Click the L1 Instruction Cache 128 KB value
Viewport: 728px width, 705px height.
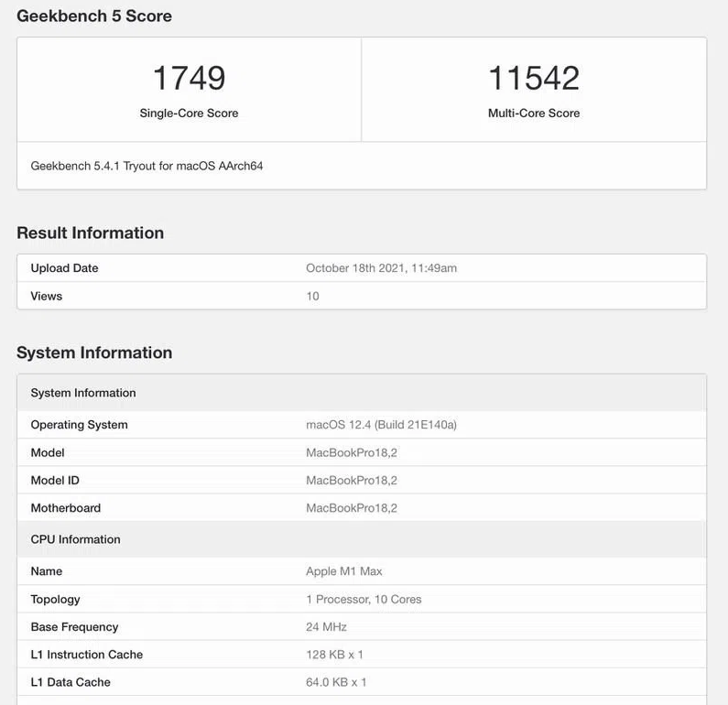[x=335, y=655]
